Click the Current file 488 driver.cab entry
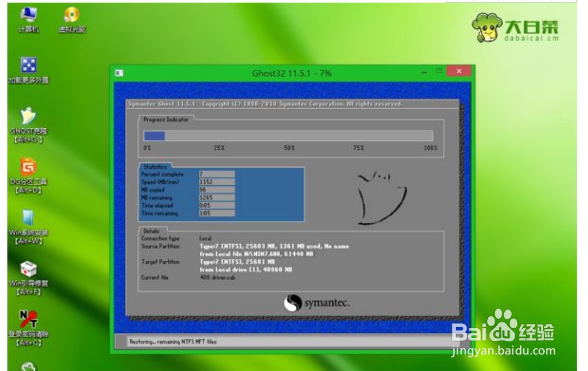 coord(217,278)
